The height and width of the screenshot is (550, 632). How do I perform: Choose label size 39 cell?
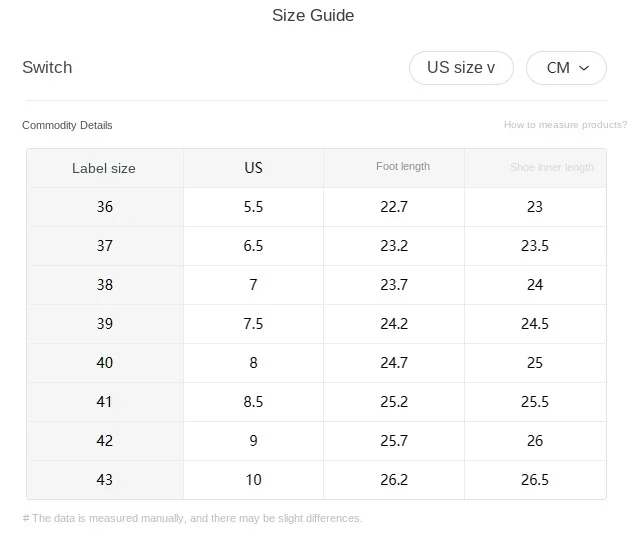point(105,324)
